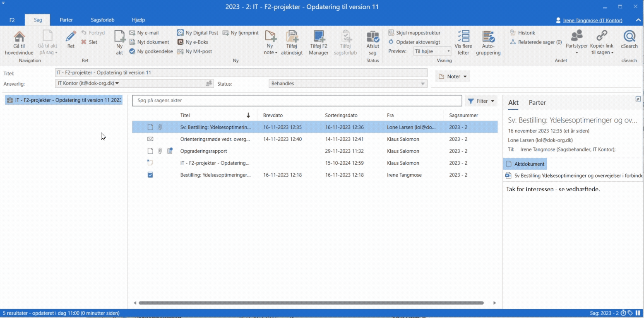Viewport: 644px width, 318px height.
Task: Click Irene Tangmose user link
Action: pyautogui.click(x=593, y=20)
